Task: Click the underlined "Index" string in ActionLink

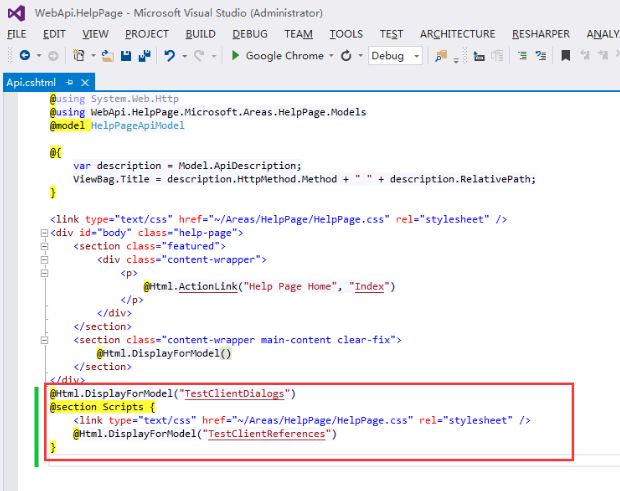Action: click(369, 287)
